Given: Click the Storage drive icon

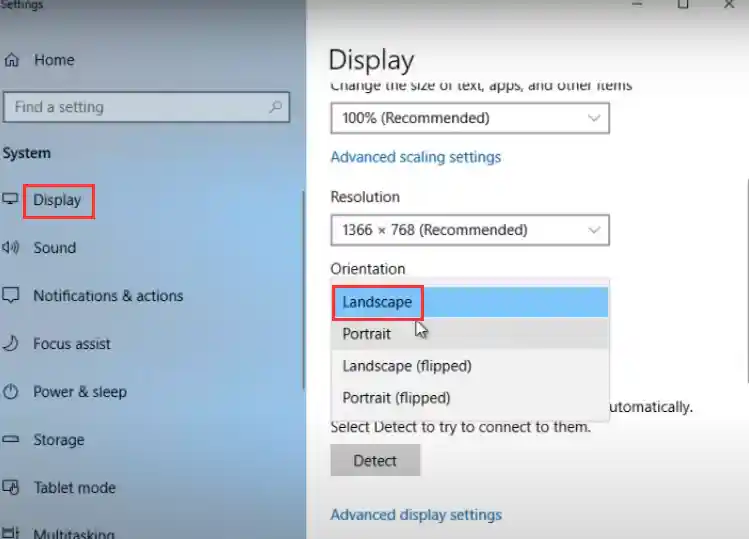Looking at the screenshot, I should pos(11,440).
